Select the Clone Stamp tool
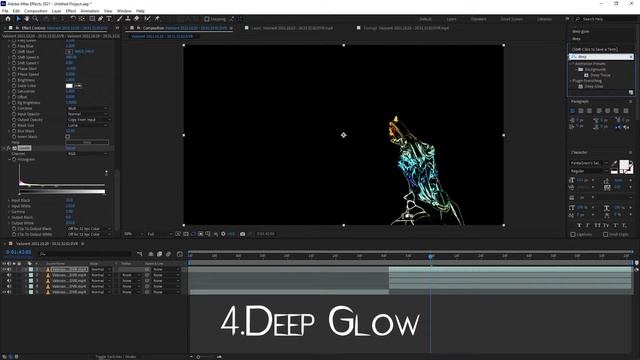Screen dimensions: 640x360 click(x=128, y=19)
